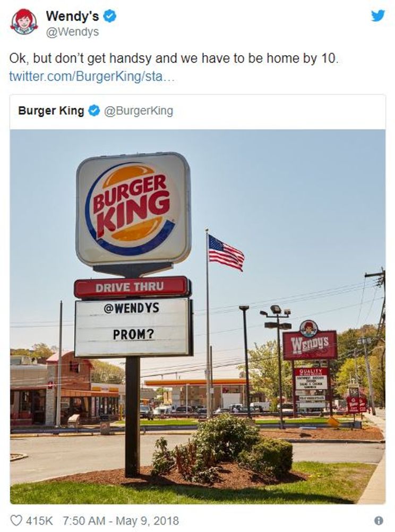Image resolution: width=395 pixels, height=532 pixels.
Task: Click the Twitter bird logo
Action: 378,16
